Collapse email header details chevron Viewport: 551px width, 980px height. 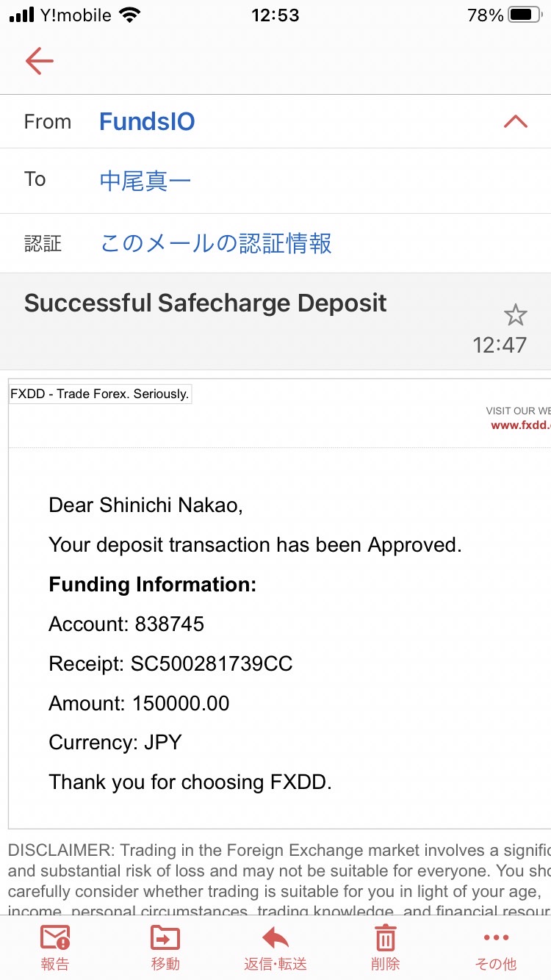tap(516, 121)
